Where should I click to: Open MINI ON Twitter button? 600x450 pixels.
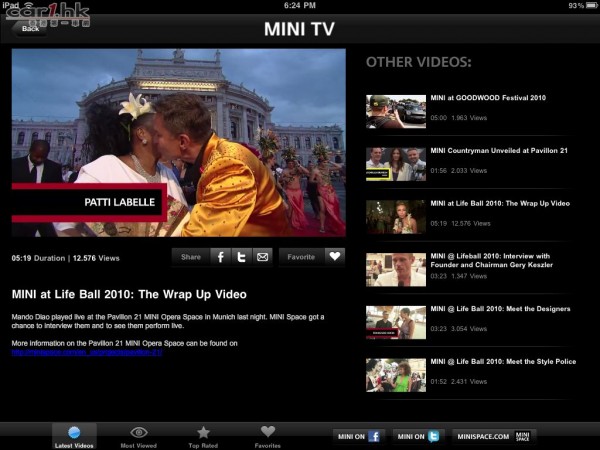point(418,436)
